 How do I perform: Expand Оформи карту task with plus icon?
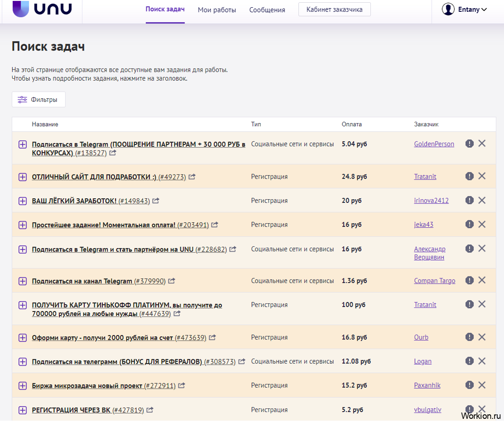[x=23, y=338]
